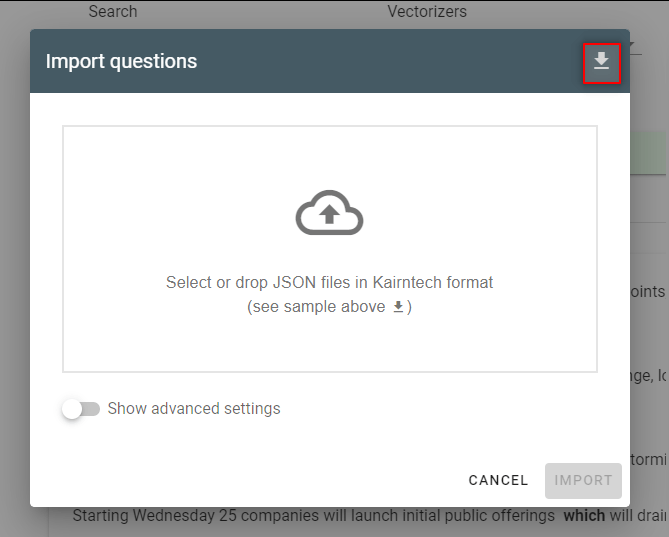Open the Vectorizers tab
This screenshot has width=669, height=537.
click(427, 11)
